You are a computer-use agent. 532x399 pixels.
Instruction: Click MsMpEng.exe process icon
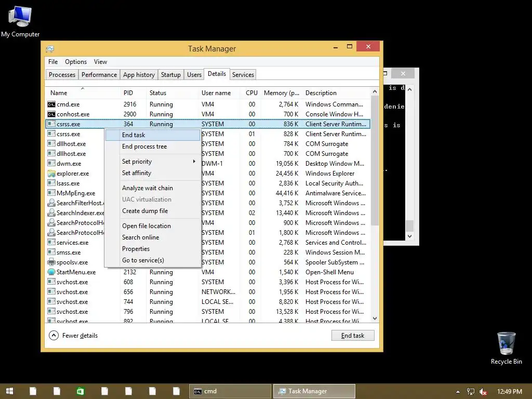(51, 193)
